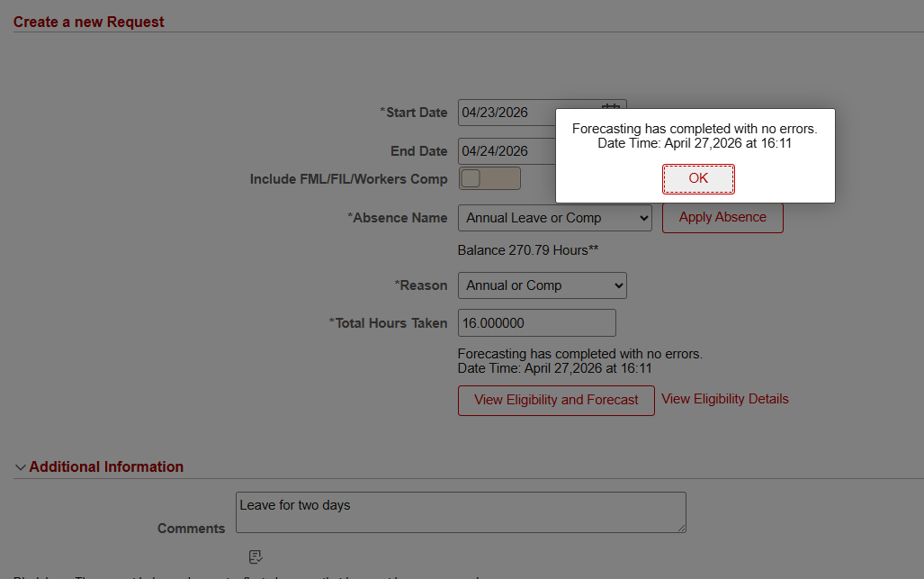Collapse the Additional Information section

(20, 467)
